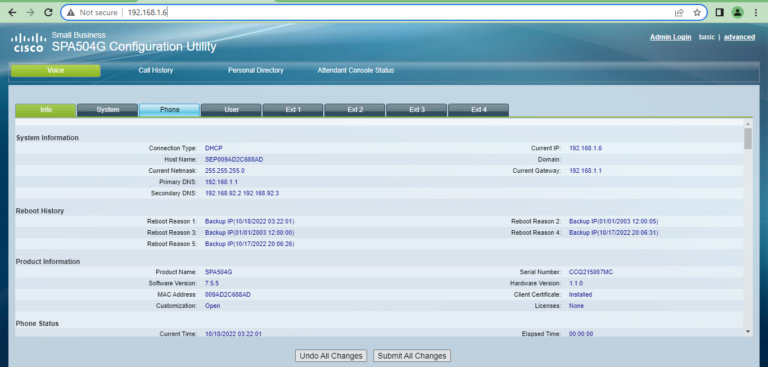Click Submit All Changes button
The width and height of the screenshot is (768, 367).
click(x=412, y=356)
